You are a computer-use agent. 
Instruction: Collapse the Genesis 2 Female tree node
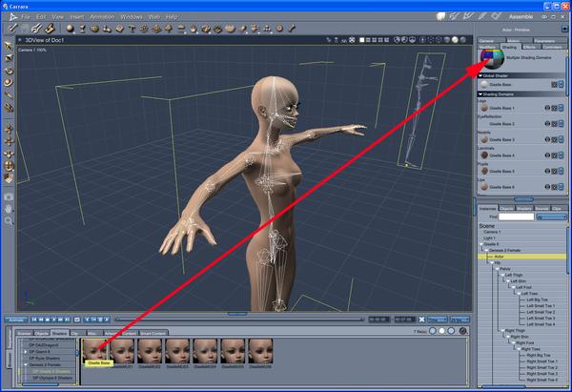(x=486, y=251)
